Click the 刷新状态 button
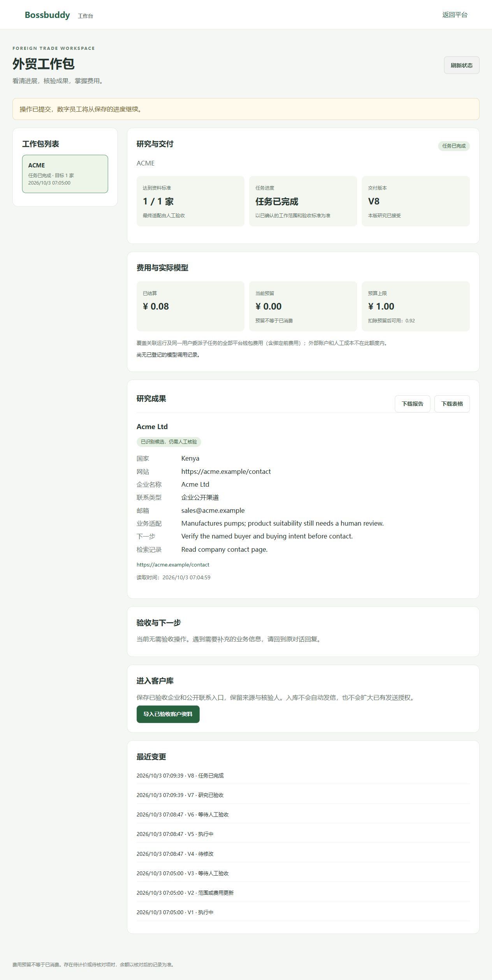Image resolution: width=492 pixels, height=980 pixels. tap(462, 65)
